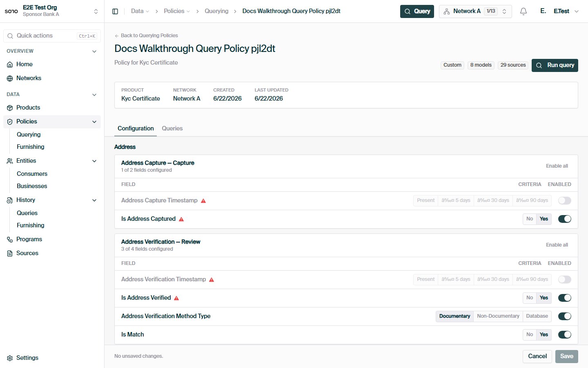Click the network icon in Network A selector
This screenshot has height=368, width=588.
tap(447, 11)
